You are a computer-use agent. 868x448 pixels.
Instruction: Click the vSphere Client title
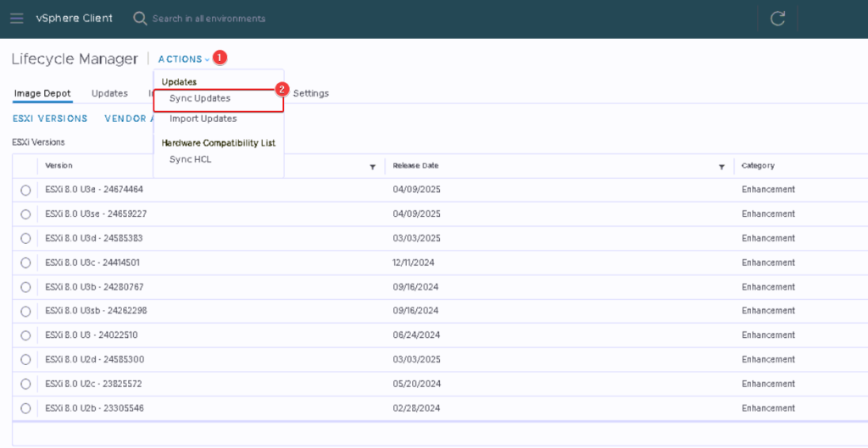coord(75,19)
